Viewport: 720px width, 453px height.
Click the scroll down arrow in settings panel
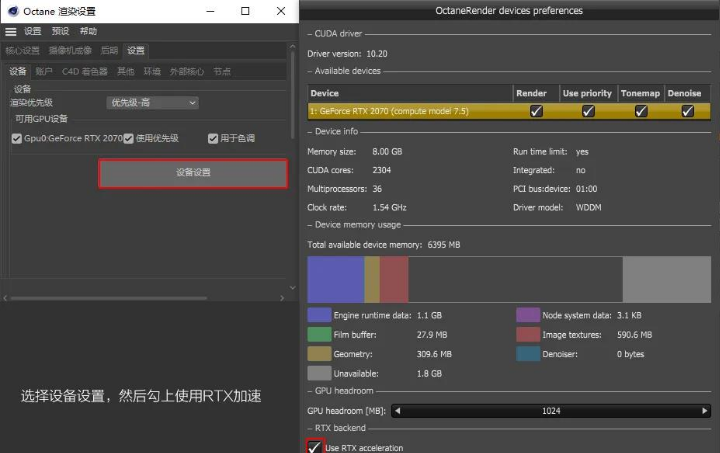tap(292, 288)
